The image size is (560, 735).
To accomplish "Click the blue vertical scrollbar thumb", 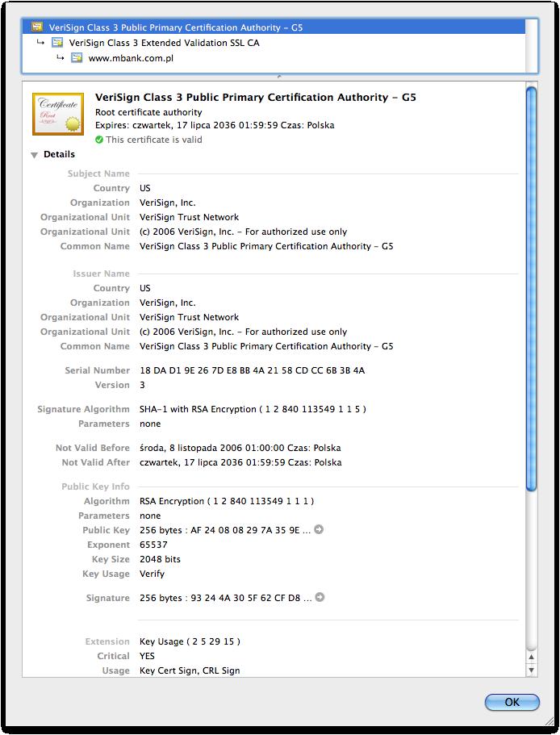I will (531, 289).
